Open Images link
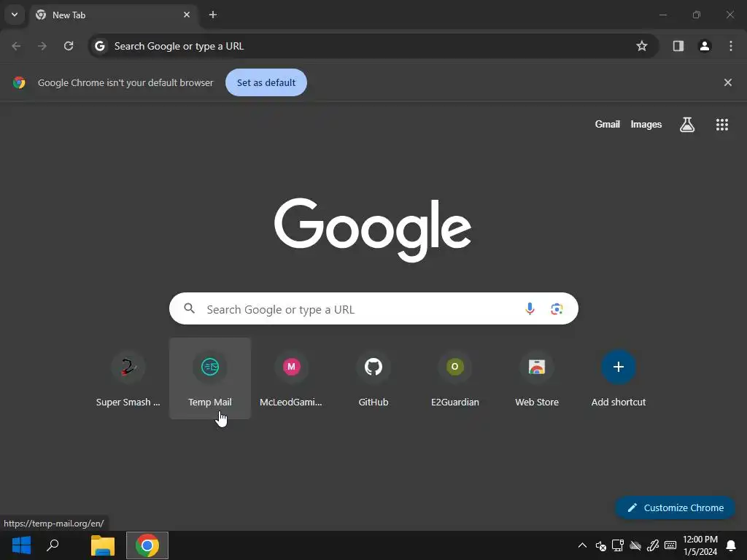The width and height of the screenshot is (747, 560). point(646,124)
